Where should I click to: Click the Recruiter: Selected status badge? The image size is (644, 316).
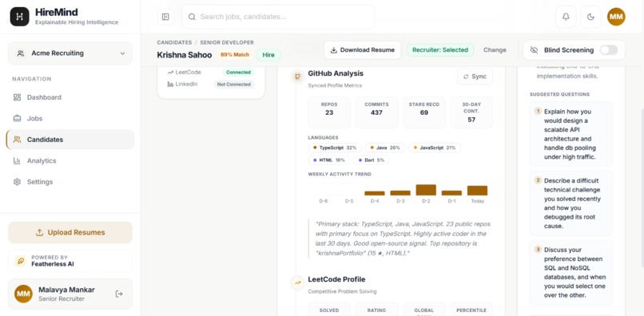pos(440,50)
